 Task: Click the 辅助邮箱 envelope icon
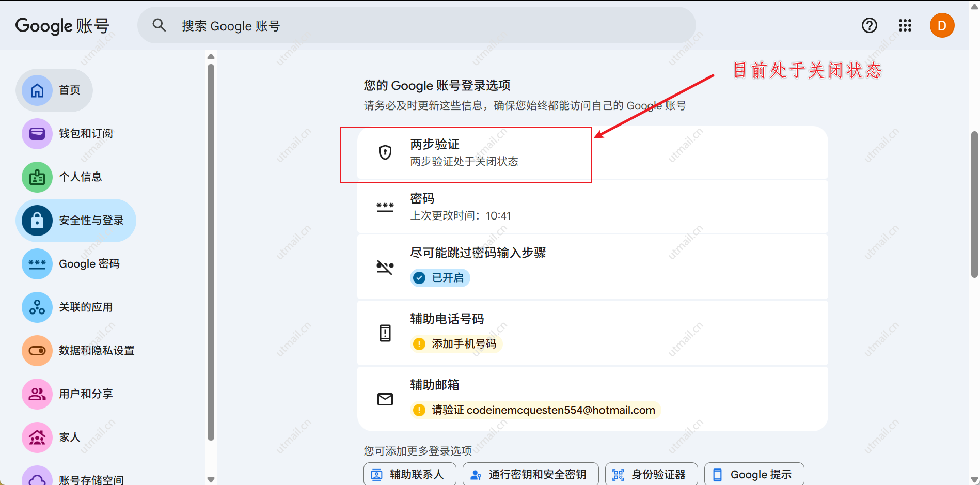click(385, 399)
